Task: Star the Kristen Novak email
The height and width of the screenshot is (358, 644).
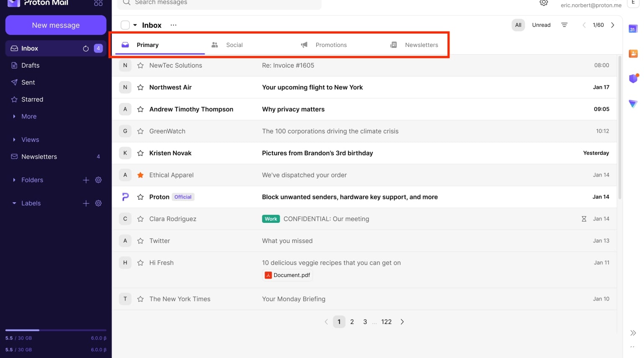Action: [x=140, y=153]
